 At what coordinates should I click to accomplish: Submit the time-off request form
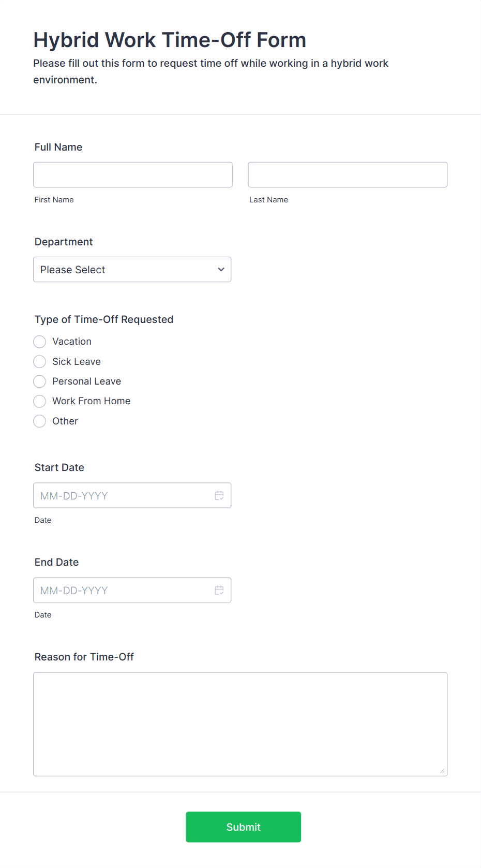click(x=243, y=827)
